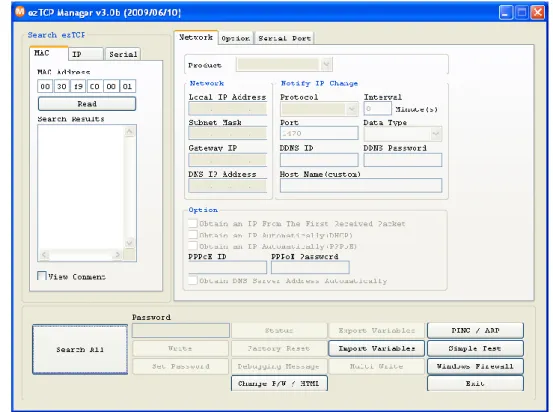Click the Import Variables button
The height and width of the screenshot is (412, 553).
[x=376, y=349]
